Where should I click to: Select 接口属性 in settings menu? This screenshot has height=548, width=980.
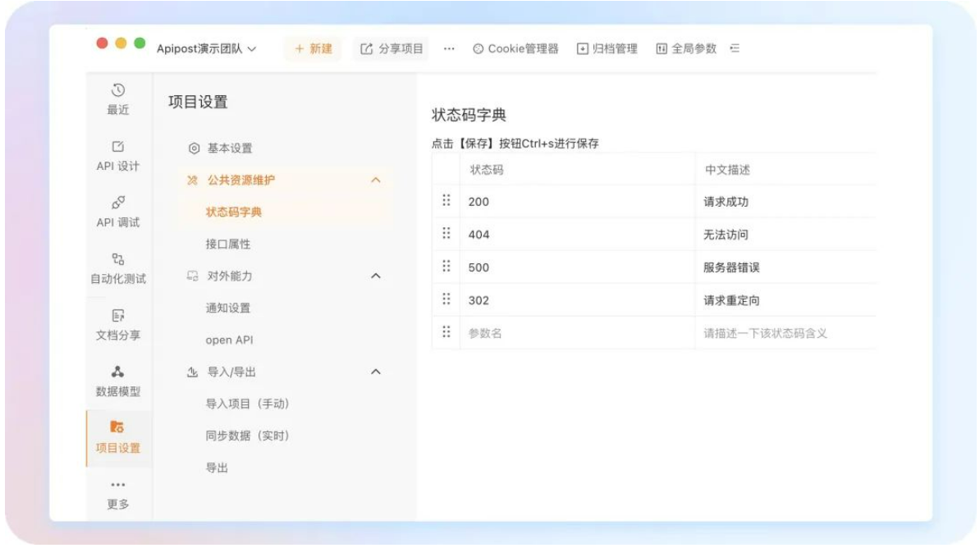pos(228,244)
